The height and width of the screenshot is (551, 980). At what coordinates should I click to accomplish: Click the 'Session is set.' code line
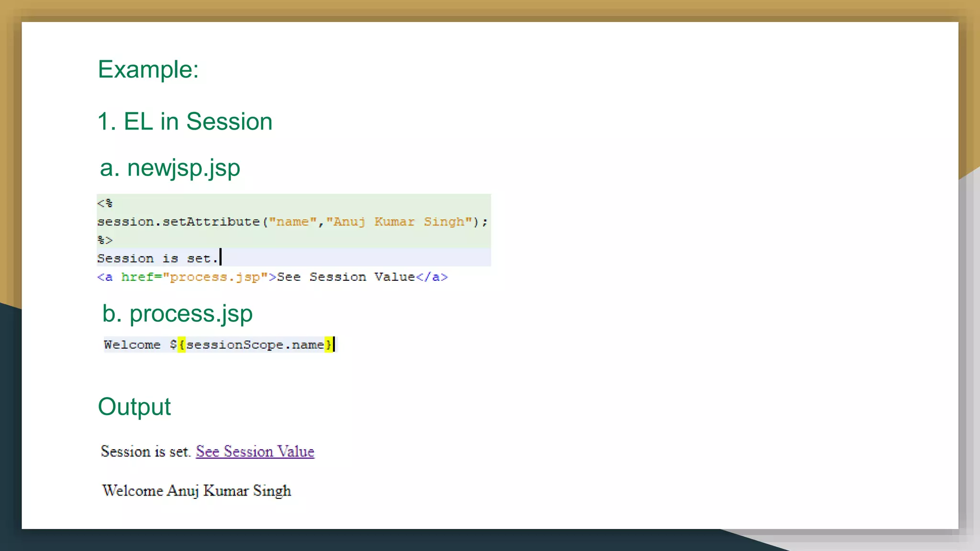point(158,258)
